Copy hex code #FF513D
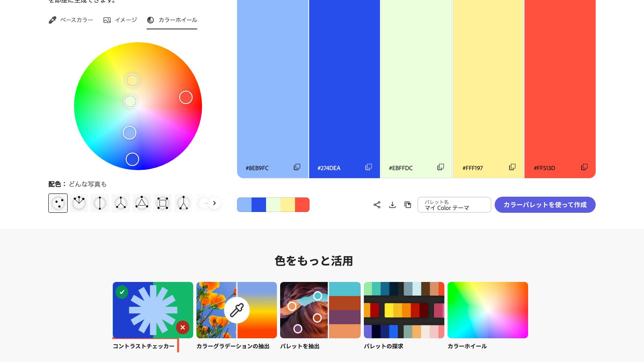The image size is (644, 362). click(584, 167)
